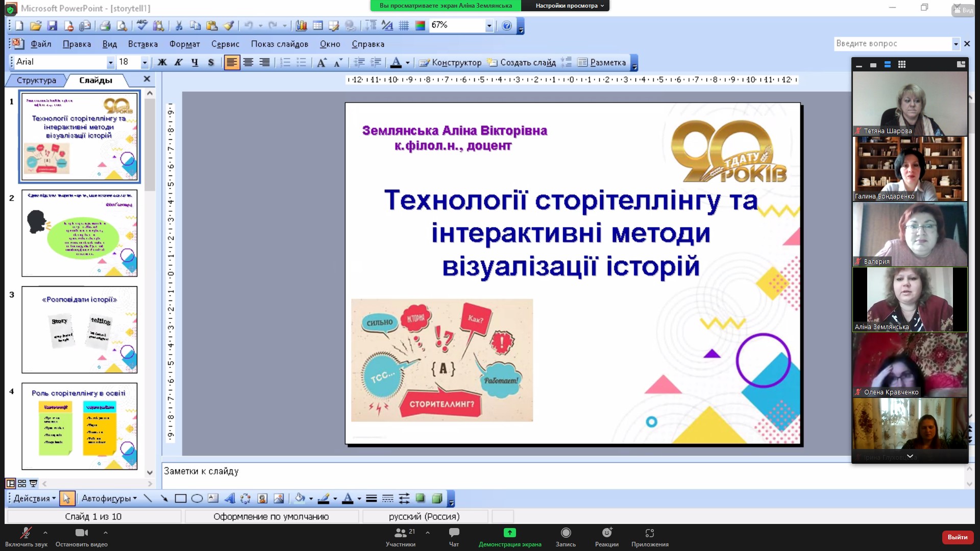
Task: Click the Save floppy disk icon
Action: point(52,26)
